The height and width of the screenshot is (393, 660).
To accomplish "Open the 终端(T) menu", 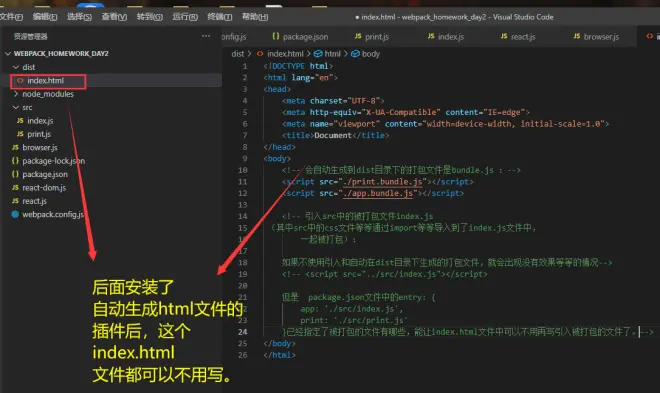I will click(219, 17).
